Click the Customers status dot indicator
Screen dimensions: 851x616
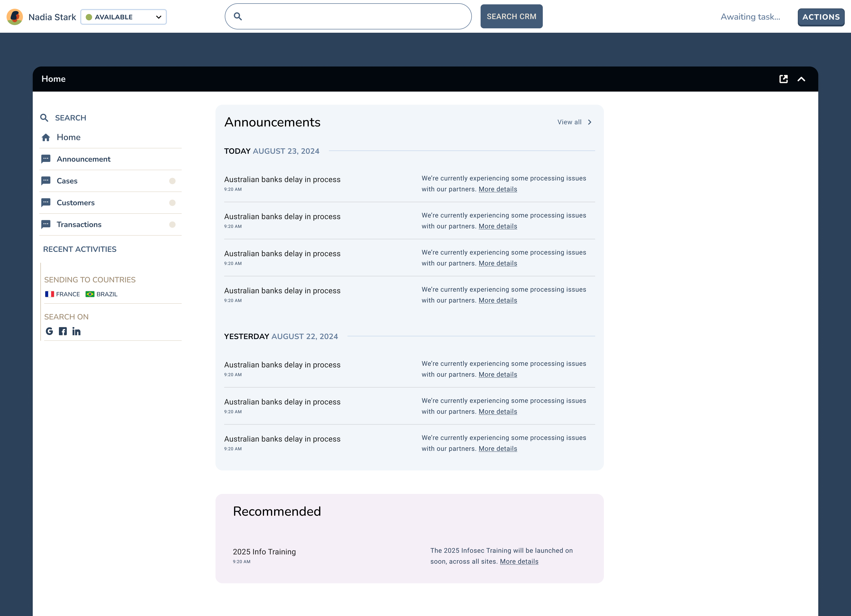[x=172, y=203]
